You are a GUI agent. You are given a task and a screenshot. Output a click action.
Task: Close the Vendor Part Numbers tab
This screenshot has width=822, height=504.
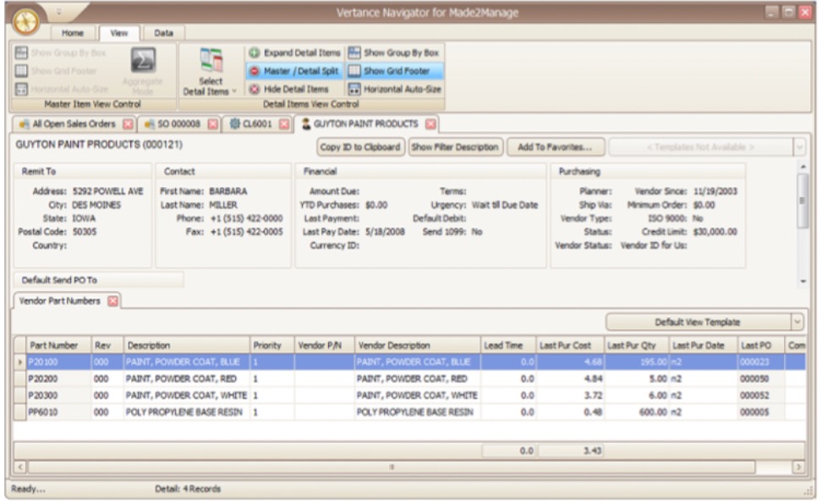click(112, 301)
